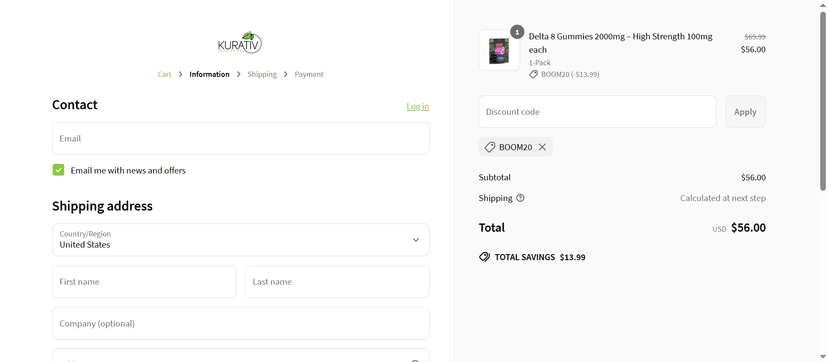The width and height of the screenshot is (828, 362).
Task: Click the Delta 8 Gummies product thumbnail
Action: (x=499, y=50)
